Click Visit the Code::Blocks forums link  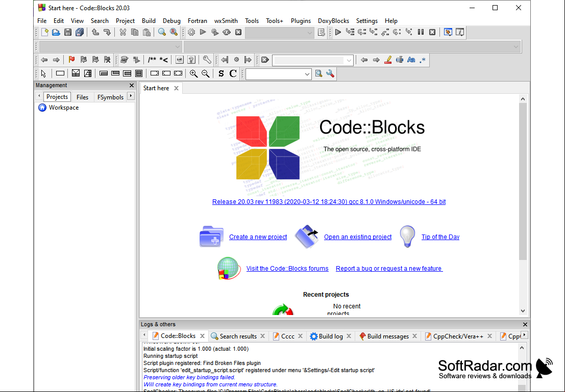click(x=287, y=269)
